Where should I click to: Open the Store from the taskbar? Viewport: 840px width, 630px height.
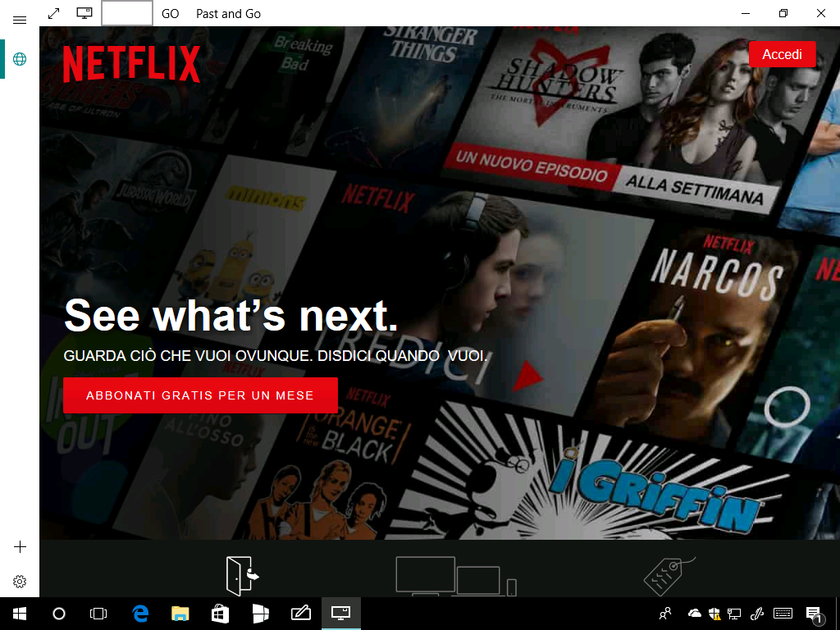(x=220, y=614)
